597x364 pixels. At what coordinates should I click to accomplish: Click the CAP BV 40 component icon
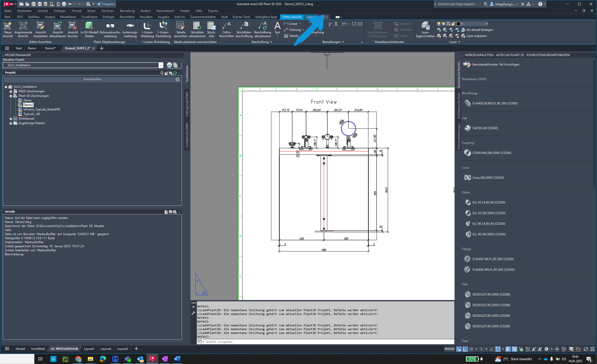coord(467,128)
